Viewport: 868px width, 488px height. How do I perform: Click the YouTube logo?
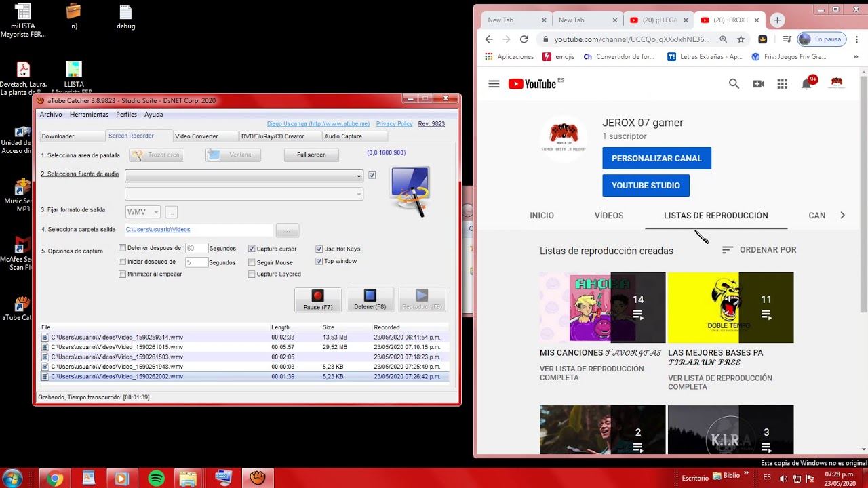[532, 84]
